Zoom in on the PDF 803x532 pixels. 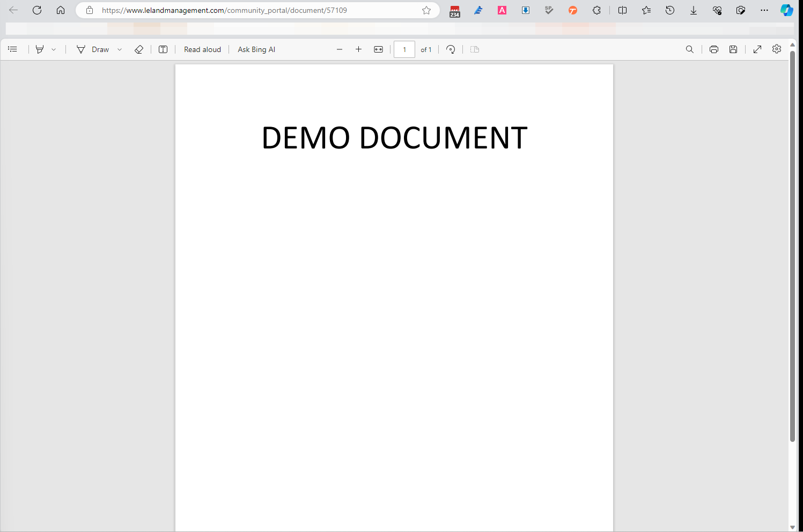358,49
